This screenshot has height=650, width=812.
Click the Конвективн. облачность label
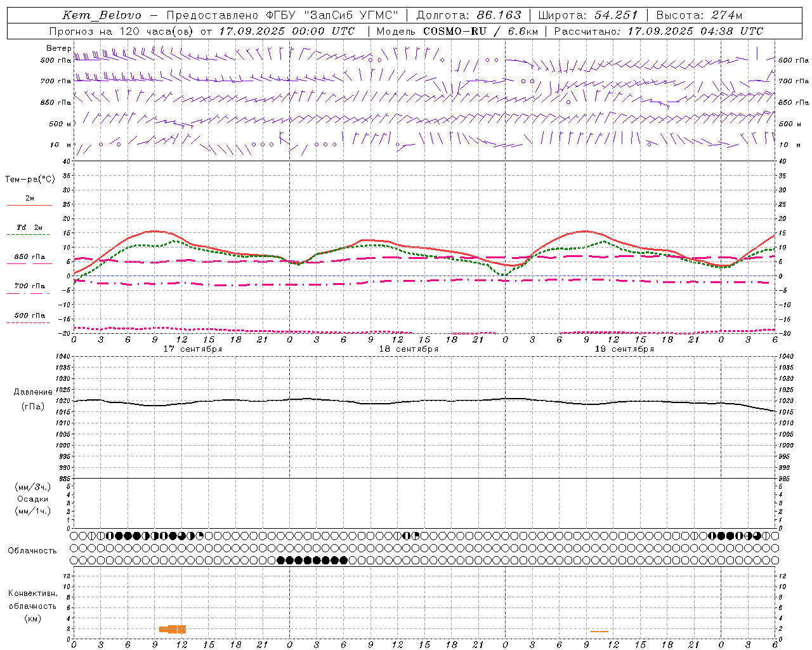pyautogui.click(x=33, y=606)
